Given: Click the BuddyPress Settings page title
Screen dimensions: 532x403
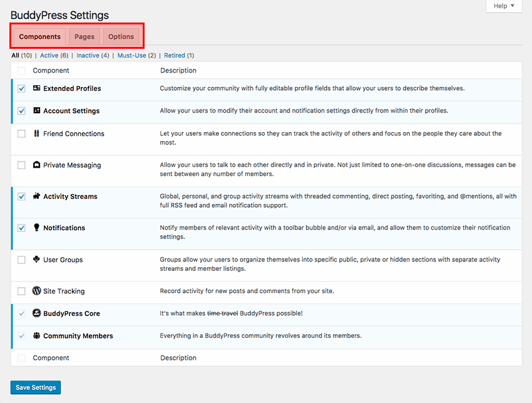Looking at the screenshot, I should coord(59,15).
